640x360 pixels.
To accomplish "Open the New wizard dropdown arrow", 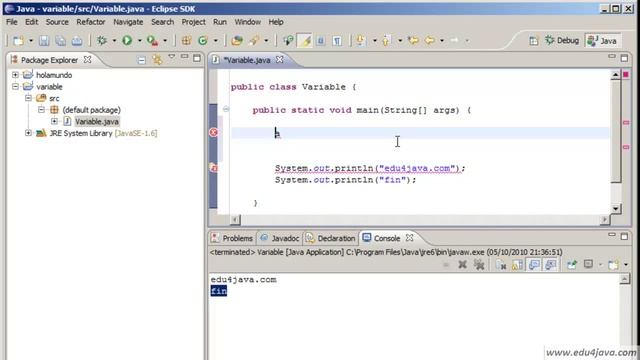I will click(x=31, y=41).
